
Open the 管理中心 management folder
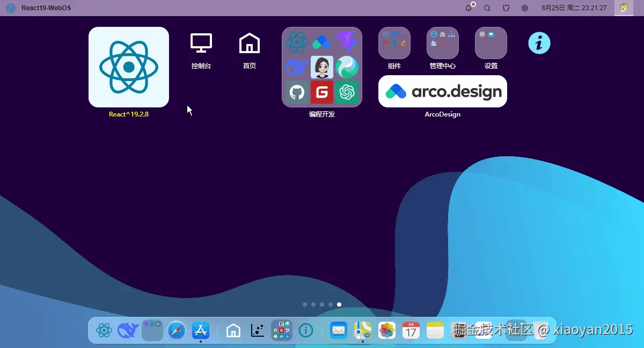(x=443, y=43)
